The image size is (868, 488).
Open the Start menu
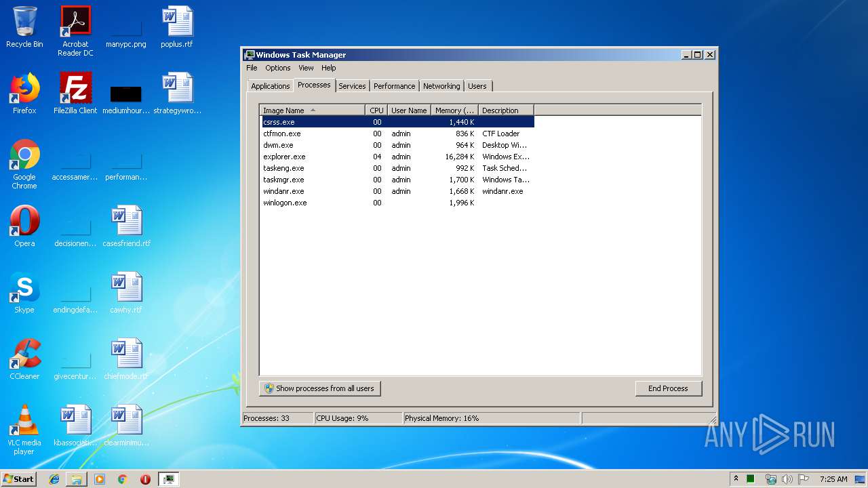coord(18,479)
